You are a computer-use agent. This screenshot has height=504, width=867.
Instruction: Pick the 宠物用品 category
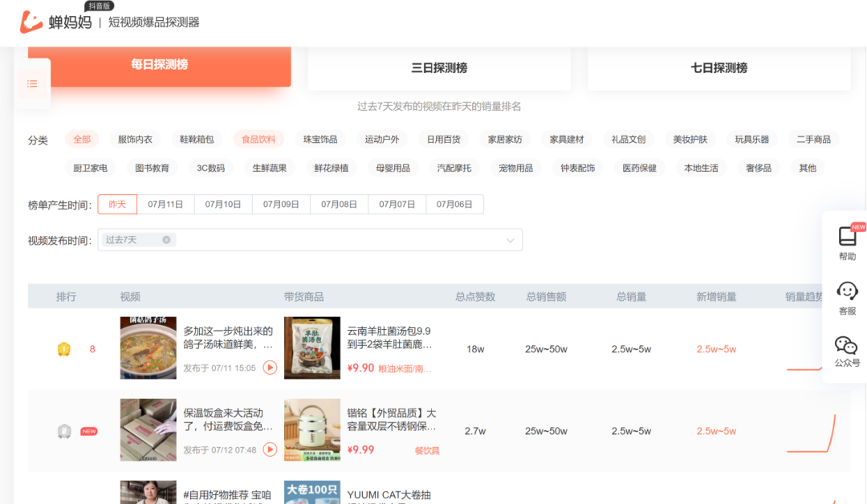tap(516, 168)
